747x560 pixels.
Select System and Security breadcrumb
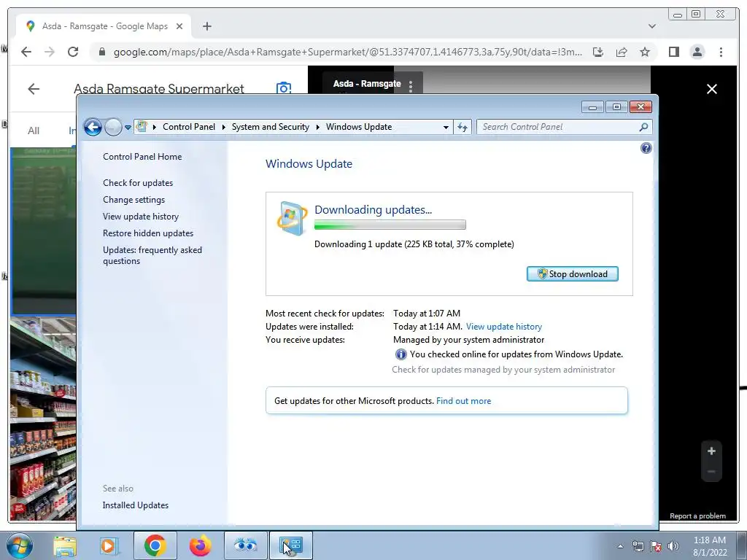[x=270, y=127]
